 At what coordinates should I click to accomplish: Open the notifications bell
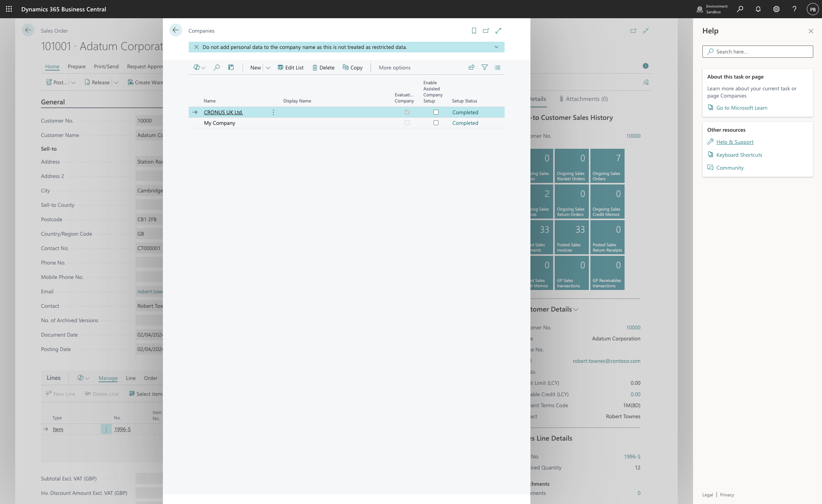click(758, 9)
